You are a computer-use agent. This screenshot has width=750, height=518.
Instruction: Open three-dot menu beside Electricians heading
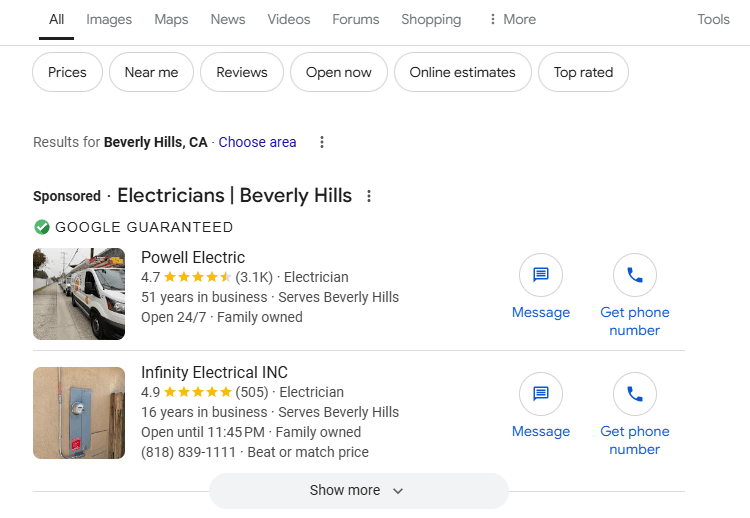tap(369, 196)
